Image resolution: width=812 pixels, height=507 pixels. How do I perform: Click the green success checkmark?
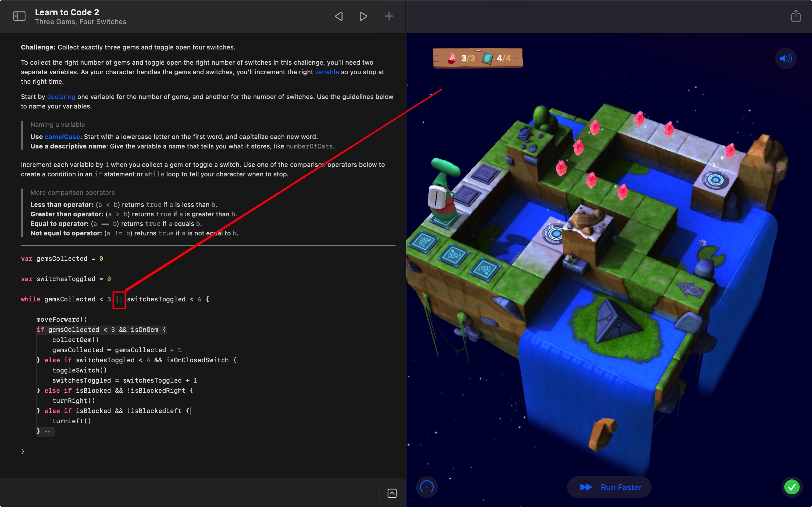coord(792,487)
